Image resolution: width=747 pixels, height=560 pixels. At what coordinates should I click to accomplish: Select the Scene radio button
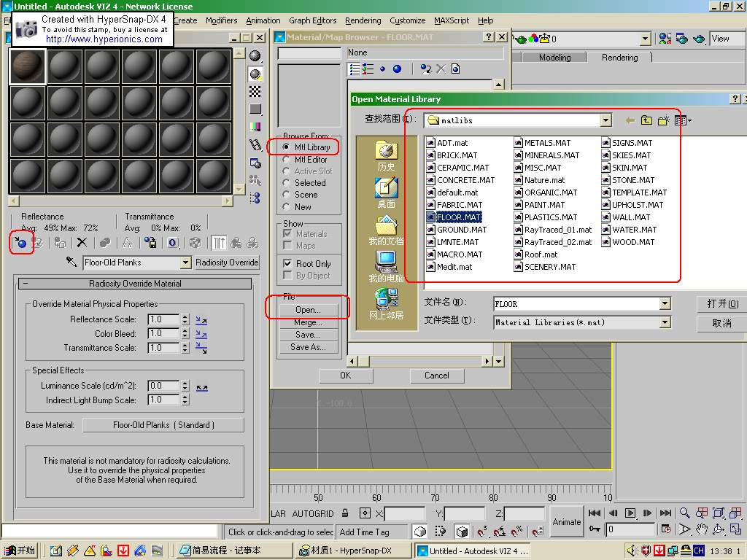click(x=286, y=194)
